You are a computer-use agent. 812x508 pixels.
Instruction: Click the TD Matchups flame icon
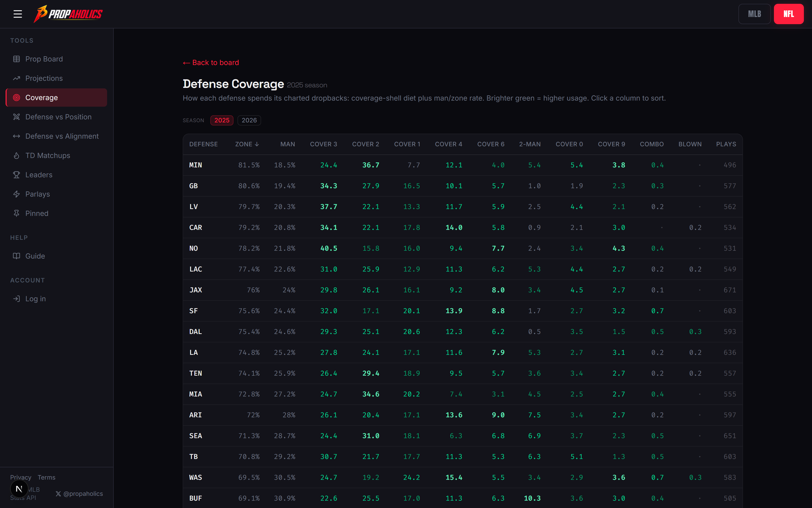[16, 155]
